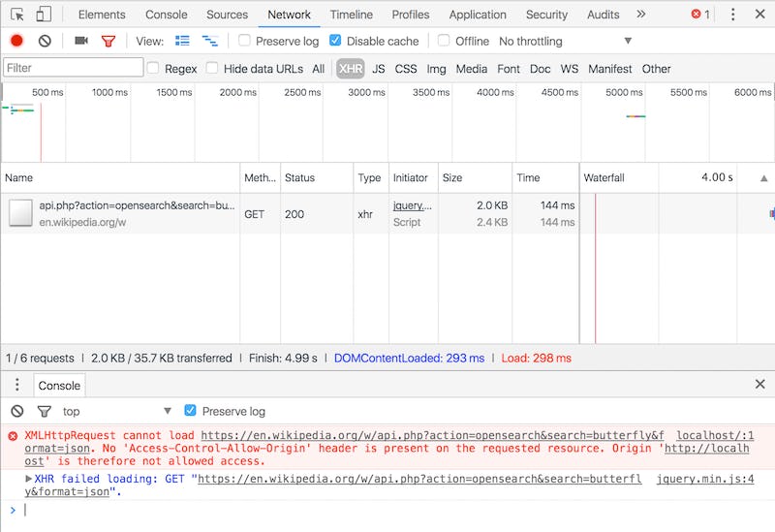Expand the XHR failed loading message
The image size is (775, 532).
[x=29, y=479]
